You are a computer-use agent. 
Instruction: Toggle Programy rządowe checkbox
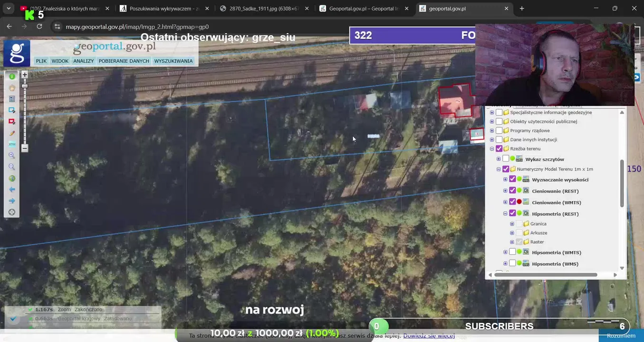point(499,131)
